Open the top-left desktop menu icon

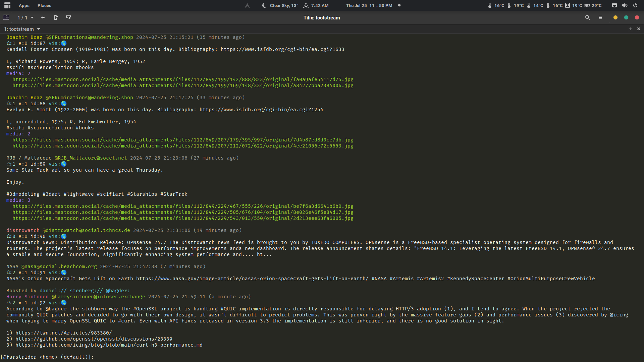point(7,5)
